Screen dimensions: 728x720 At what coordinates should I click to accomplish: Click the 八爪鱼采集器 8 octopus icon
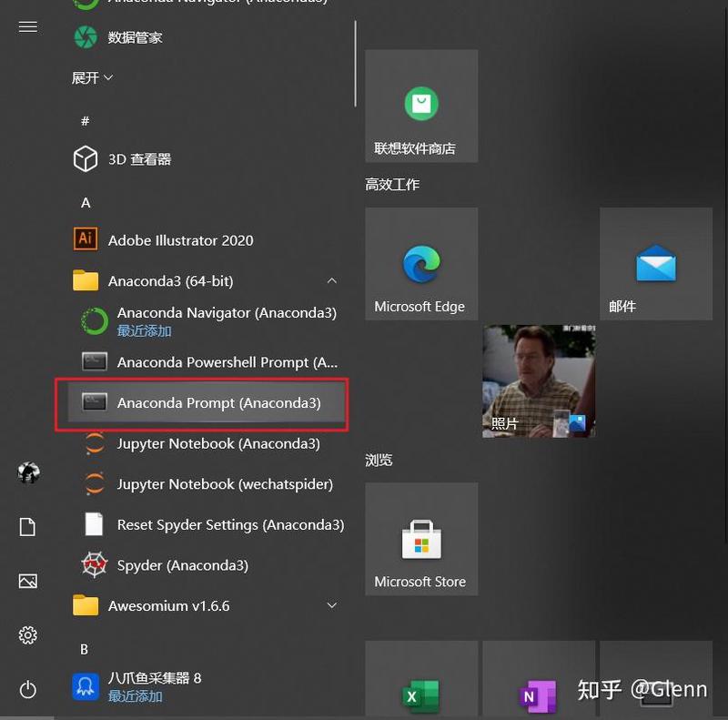86,686
